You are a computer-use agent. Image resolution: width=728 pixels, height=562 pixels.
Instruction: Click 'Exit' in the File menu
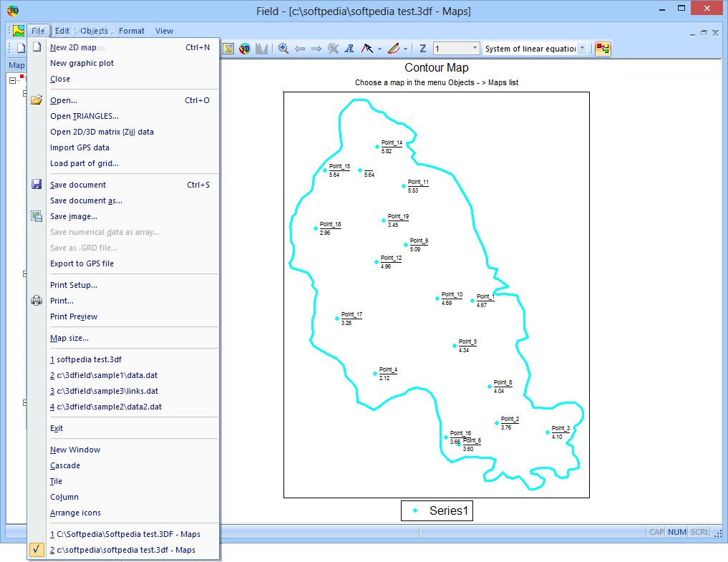click(122, 428)
